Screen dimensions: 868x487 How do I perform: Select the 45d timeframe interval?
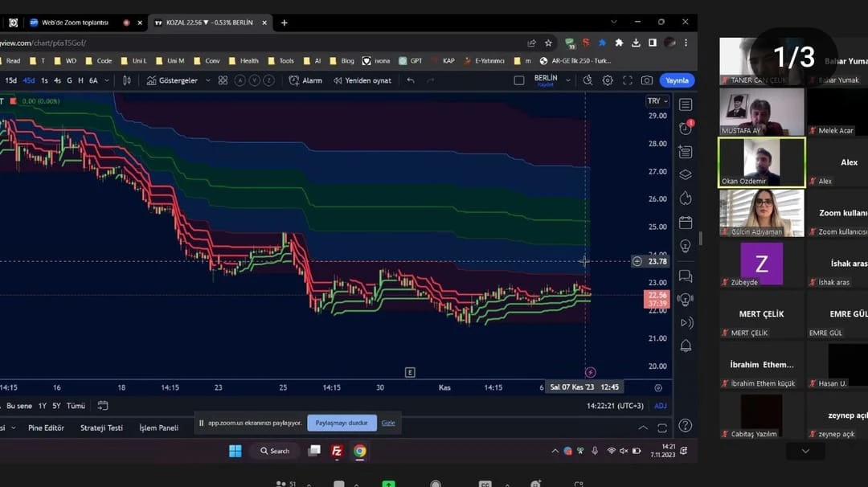(29, 80)
